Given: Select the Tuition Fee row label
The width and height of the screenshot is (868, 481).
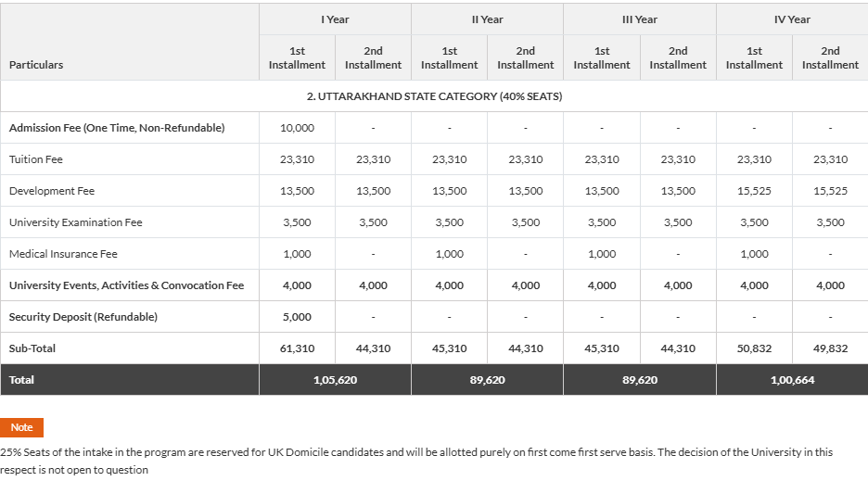Looking at the screenshot, I should tap(36, 159).
